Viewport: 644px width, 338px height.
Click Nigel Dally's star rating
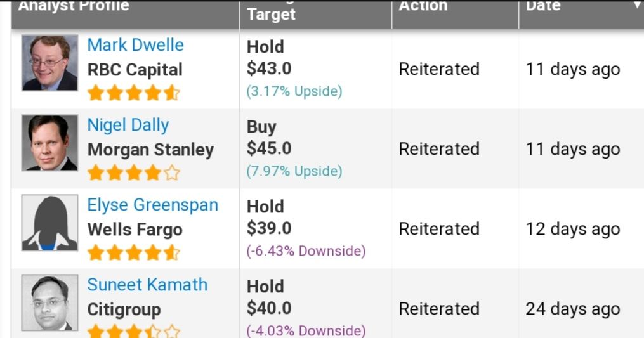click(x=133, y=173)
